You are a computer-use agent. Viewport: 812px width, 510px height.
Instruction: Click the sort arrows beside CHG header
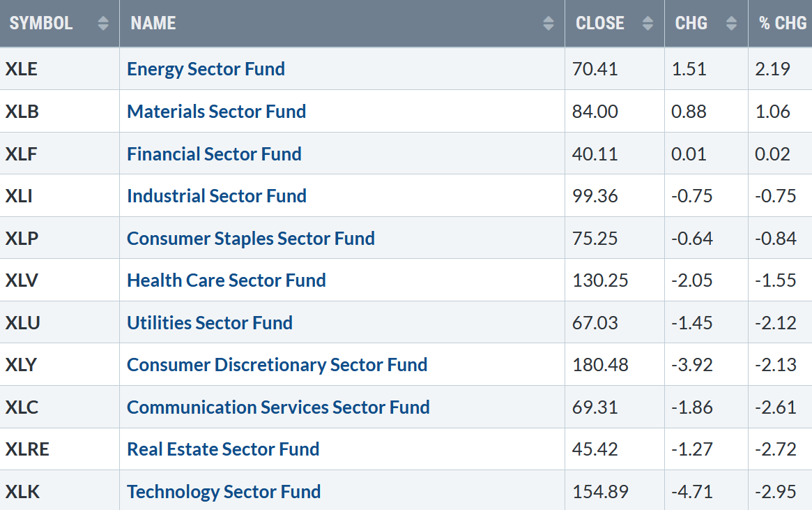pyautogui.click(x=731, y=24)
